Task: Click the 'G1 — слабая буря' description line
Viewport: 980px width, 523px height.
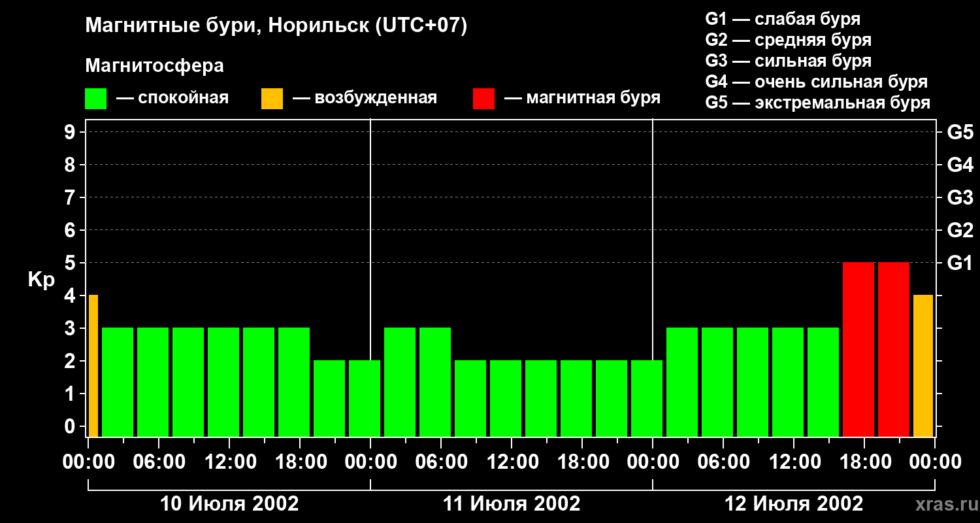Action: pos(783,19)
